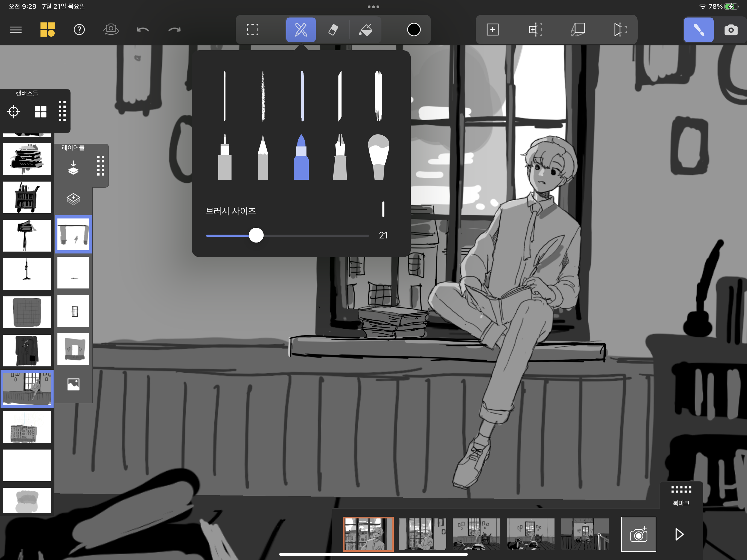The height and width of the screenshot is (560, 747).
Task: Select the thin pen stroke style
Action: (x=224, y=96)
